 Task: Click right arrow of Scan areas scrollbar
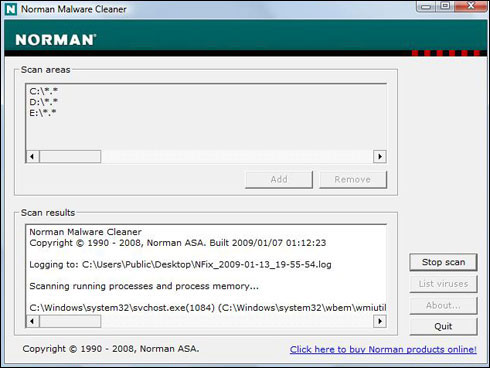point(380,156)
